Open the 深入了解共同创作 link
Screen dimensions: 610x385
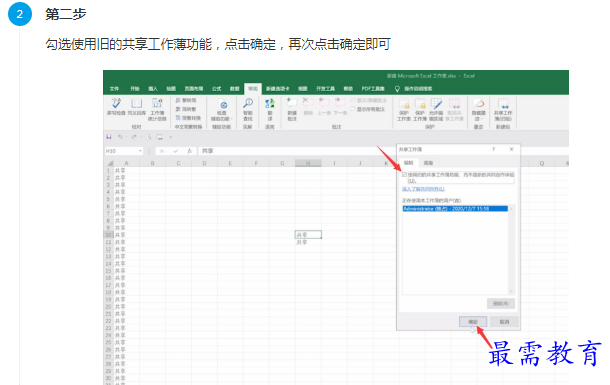423,189
